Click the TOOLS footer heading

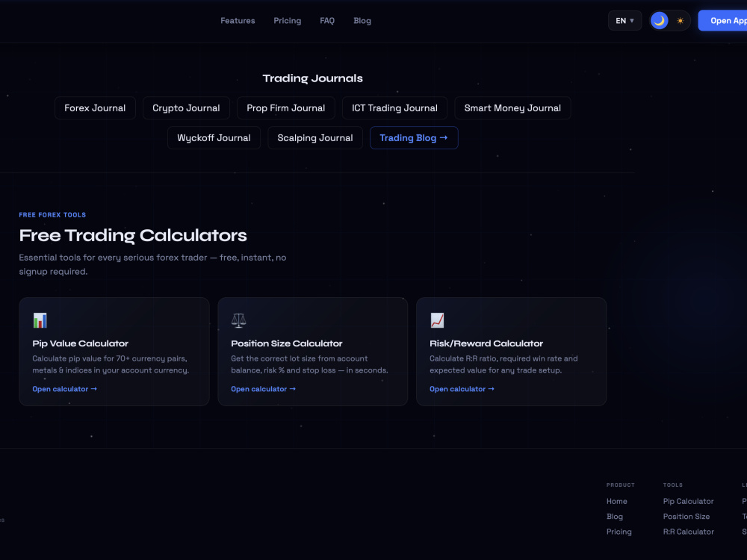673,485
